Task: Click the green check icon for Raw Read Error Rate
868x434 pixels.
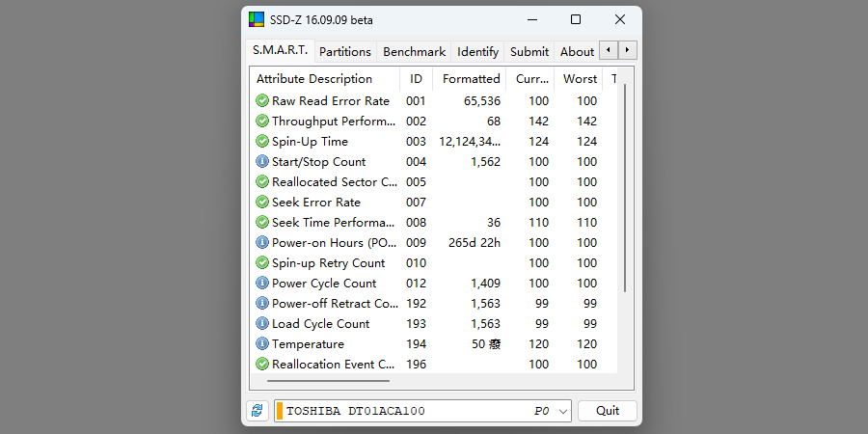Action: click(x=262, y=101)
